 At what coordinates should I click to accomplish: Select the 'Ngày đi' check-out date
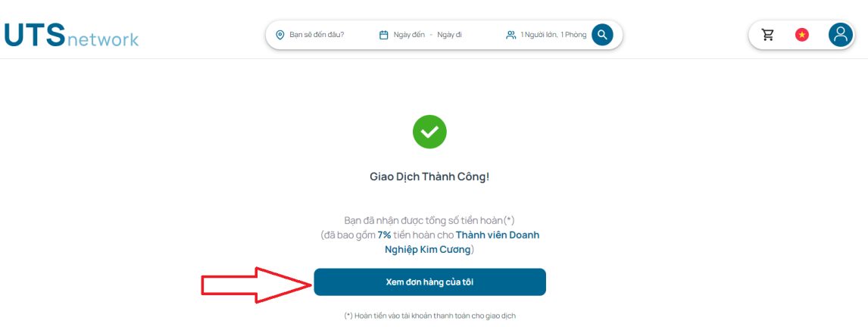(449, 35)
